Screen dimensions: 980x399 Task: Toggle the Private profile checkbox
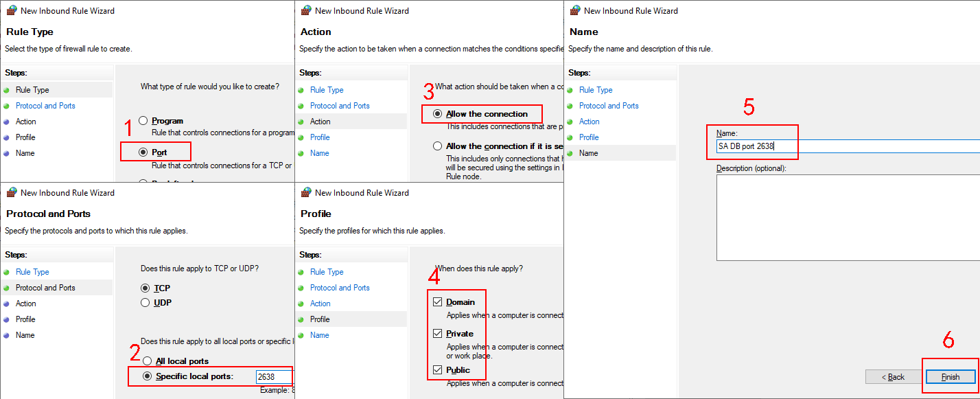pyautogui.click(x=438, y=334)
